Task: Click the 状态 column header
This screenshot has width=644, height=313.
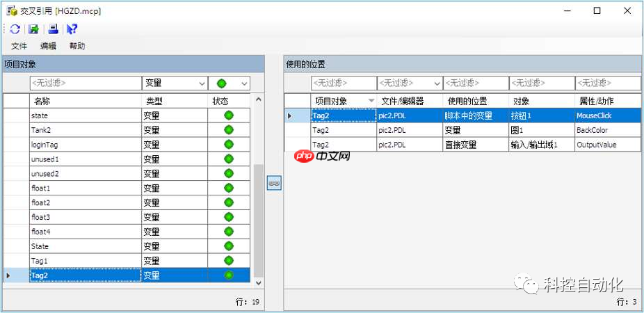Action: pyautogui.click(x=230, y=101)
